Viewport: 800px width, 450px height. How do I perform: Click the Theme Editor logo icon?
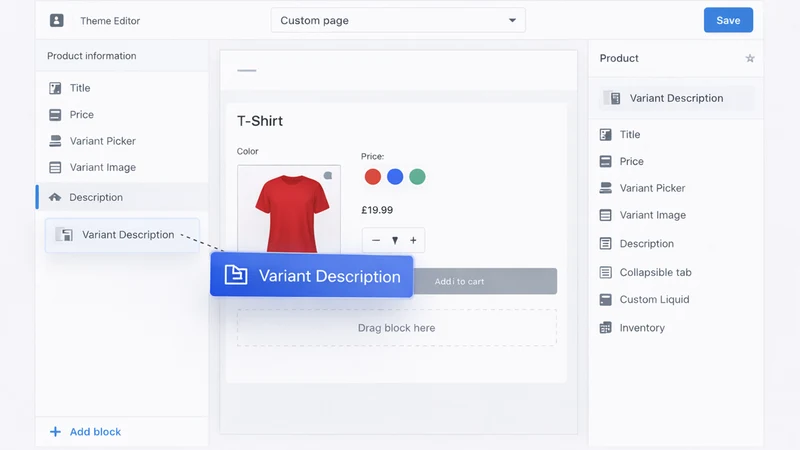57,20
